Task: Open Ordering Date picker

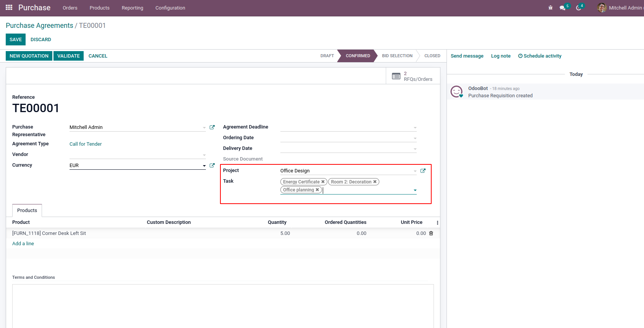Action: pyautogui.click(x=415, y=138)
